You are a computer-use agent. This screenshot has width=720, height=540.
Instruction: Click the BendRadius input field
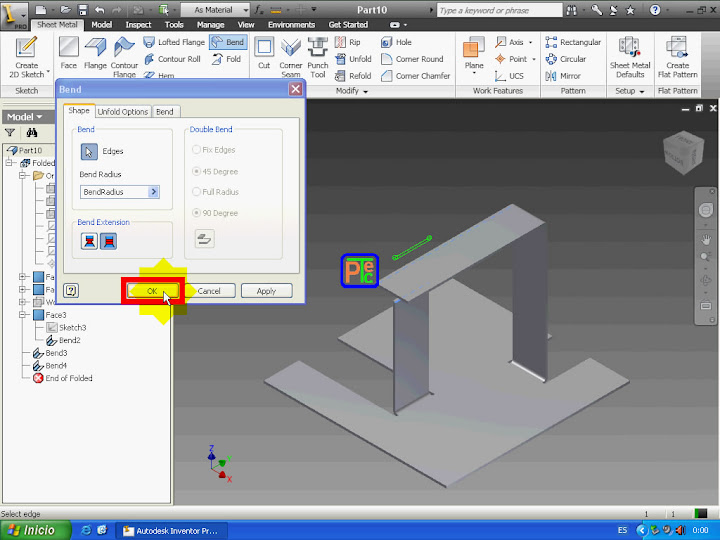pyautogui.click(x=115, y=192)
